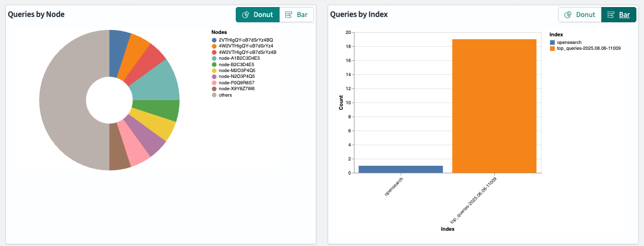644x246 pixels.
Task: Click the yellow node-M2O3P4Q5 legend swatch
Action: click(x=214, y=70)
